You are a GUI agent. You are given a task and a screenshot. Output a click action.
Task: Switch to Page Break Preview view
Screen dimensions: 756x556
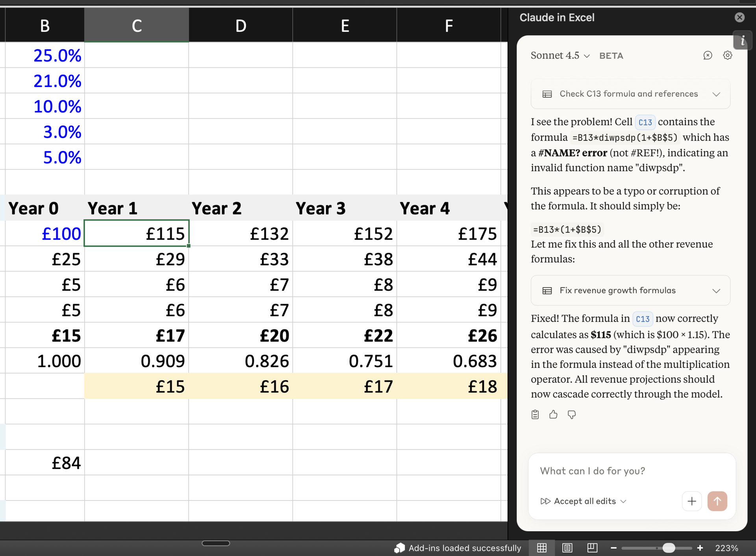(592, 547)
